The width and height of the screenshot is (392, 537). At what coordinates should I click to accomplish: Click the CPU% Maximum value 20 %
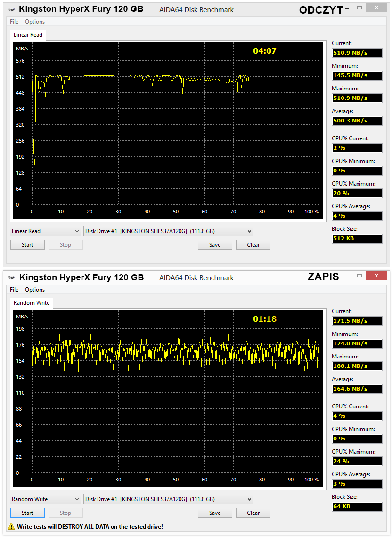[x=357, y=194]
